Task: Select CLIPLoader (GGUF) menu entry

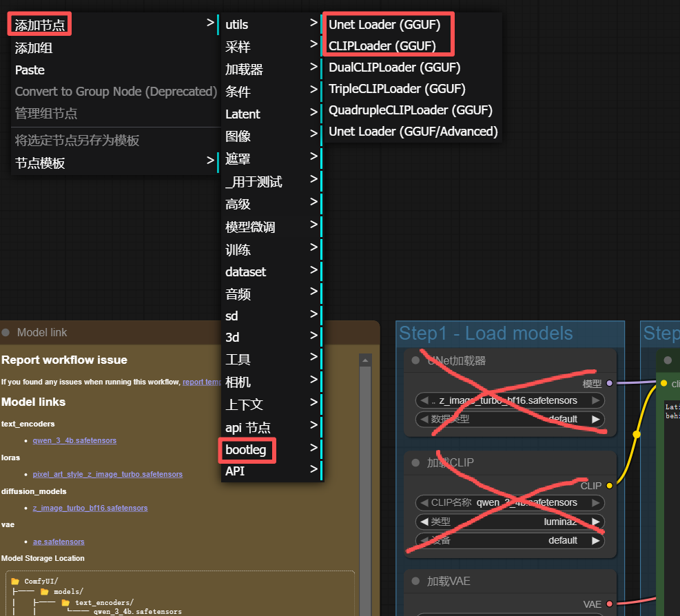Action: [x=382, y=46]
